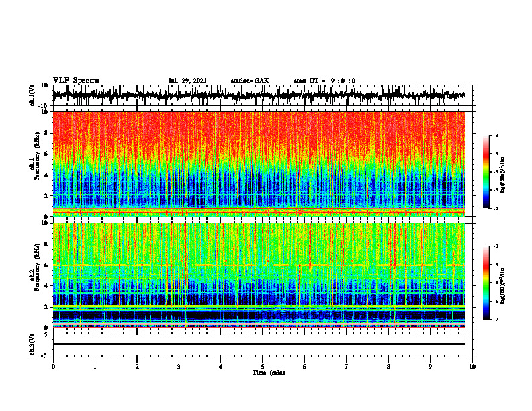Click the "-10" tick of ch.1 waveform axis
The width and height of the screenshot is (532, 411).
click(44, 105)
